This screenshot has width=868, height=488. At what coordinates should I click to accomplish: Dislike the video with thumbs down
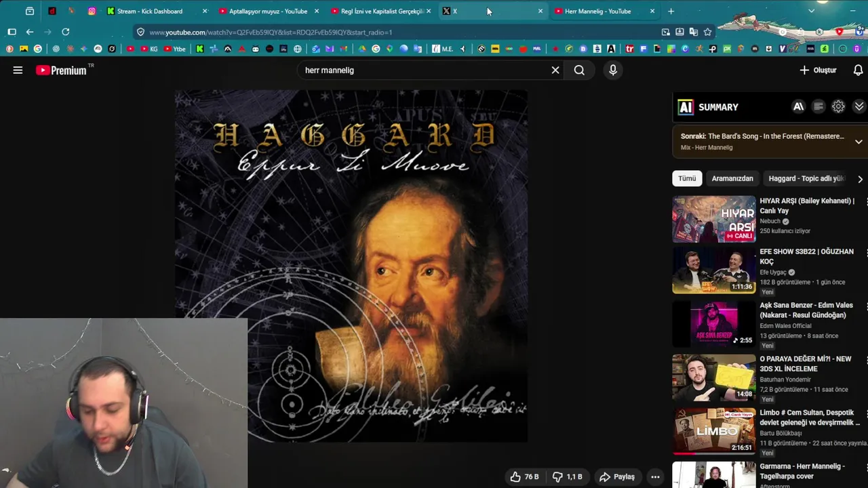coord(567,476)
